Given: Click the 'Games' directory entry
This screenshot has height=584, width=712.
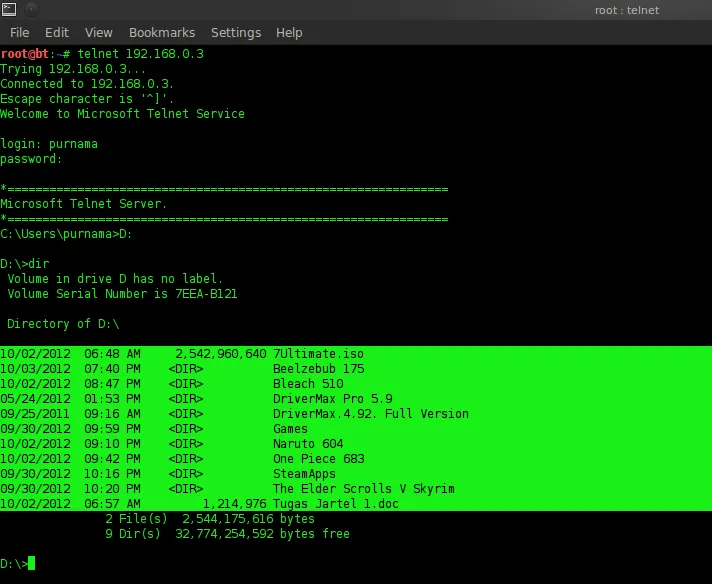Looking at the screenshot, I should tap(291, 429).
